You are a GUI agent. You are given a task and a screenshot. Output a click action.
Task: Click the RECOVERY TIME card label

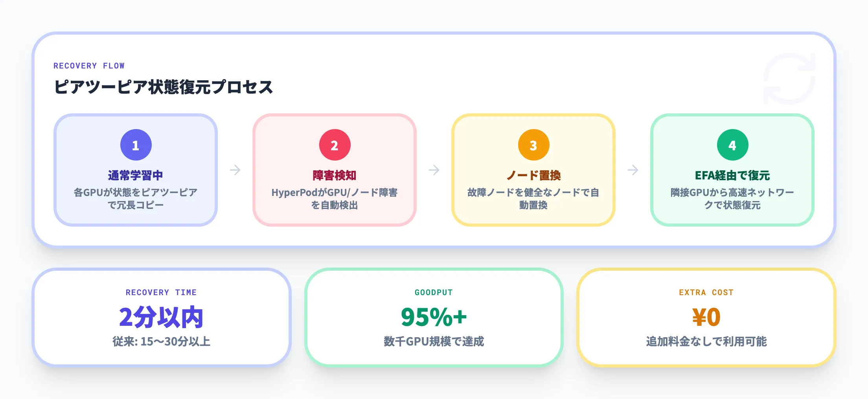161,292
